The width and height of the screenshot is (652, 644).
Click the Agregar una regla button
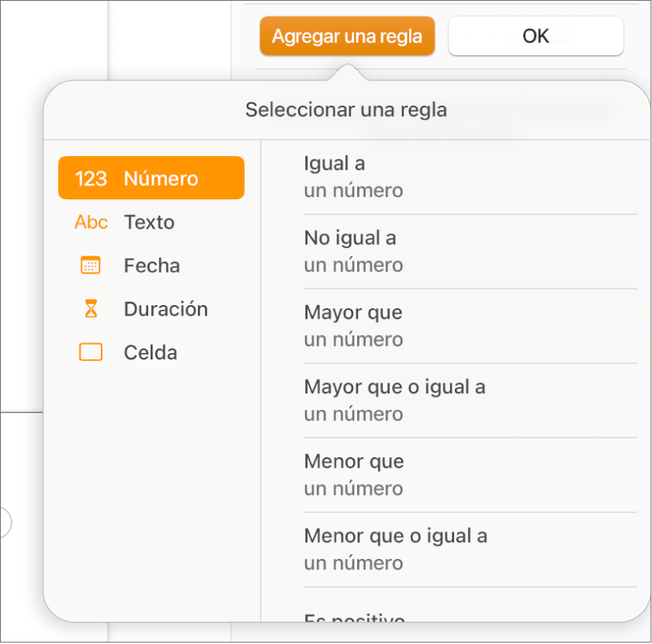coord(346,35)
